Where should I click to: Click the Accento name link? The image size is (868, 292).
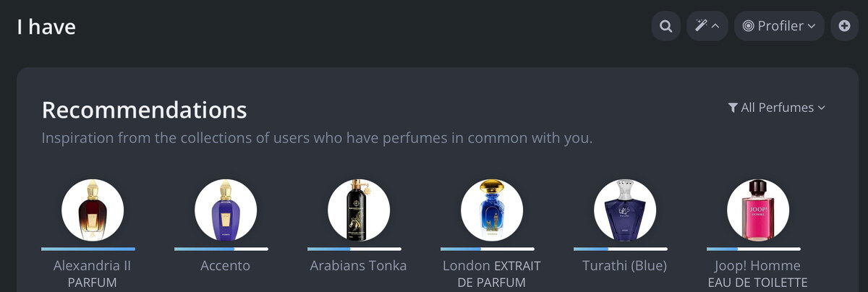pos(226,266)
